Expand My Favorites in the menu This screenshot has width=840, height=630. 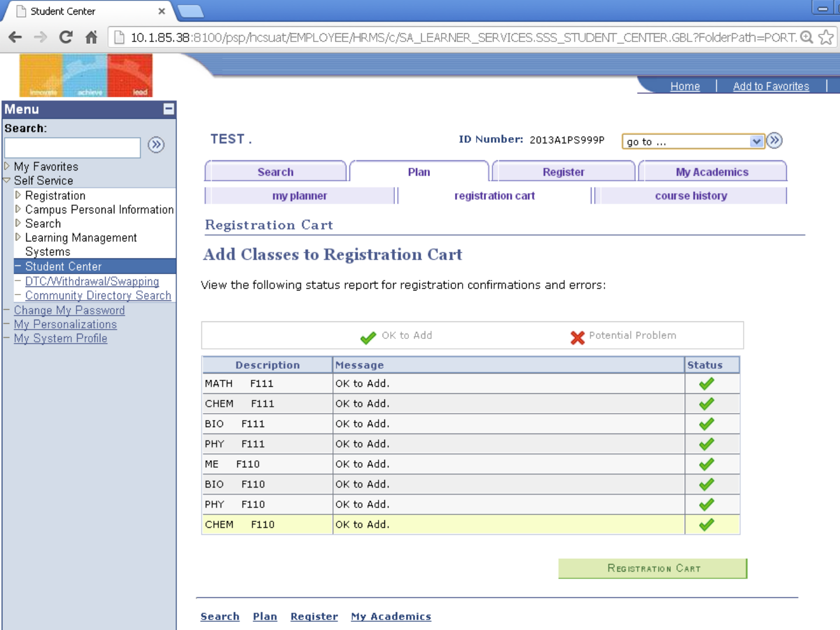tap(7, 166)
